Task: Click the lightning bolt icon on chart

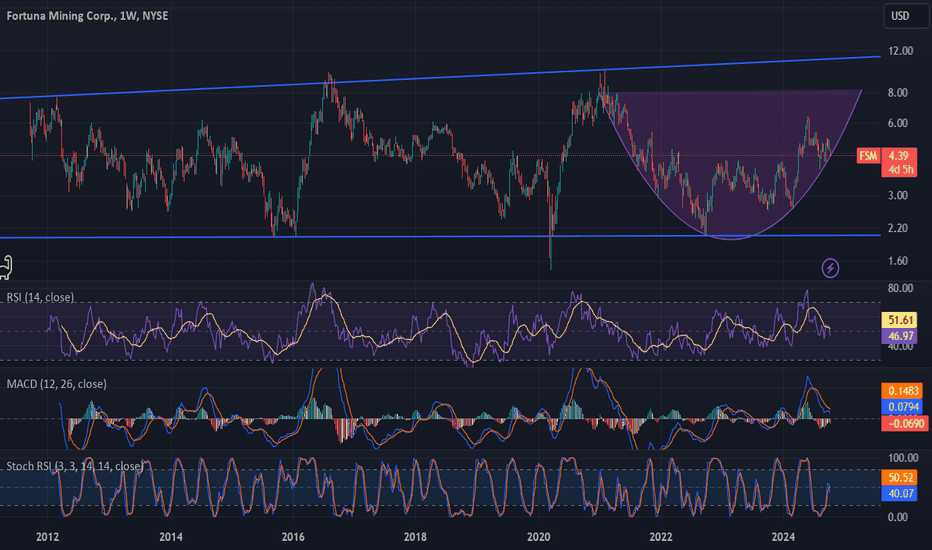Action: (830, 268)
